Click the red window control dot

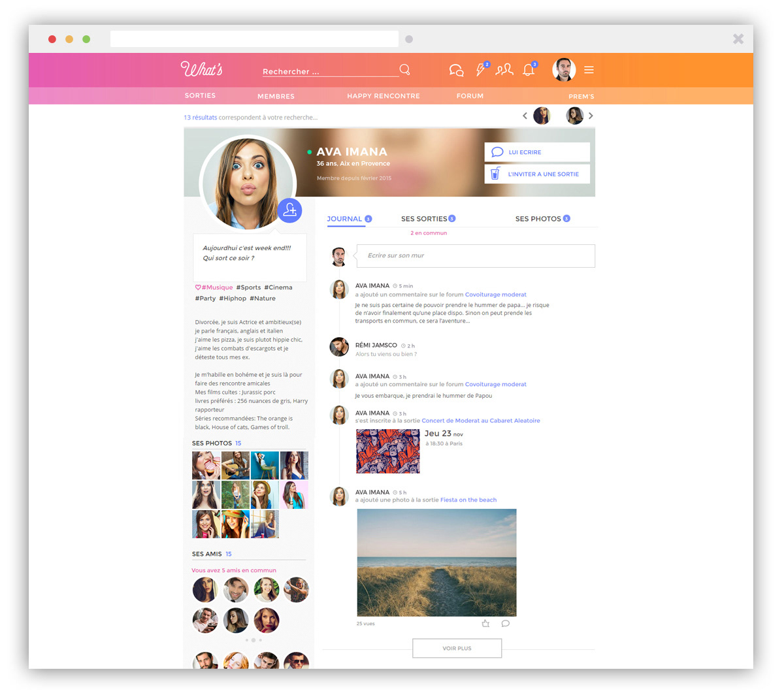[52, 39]
